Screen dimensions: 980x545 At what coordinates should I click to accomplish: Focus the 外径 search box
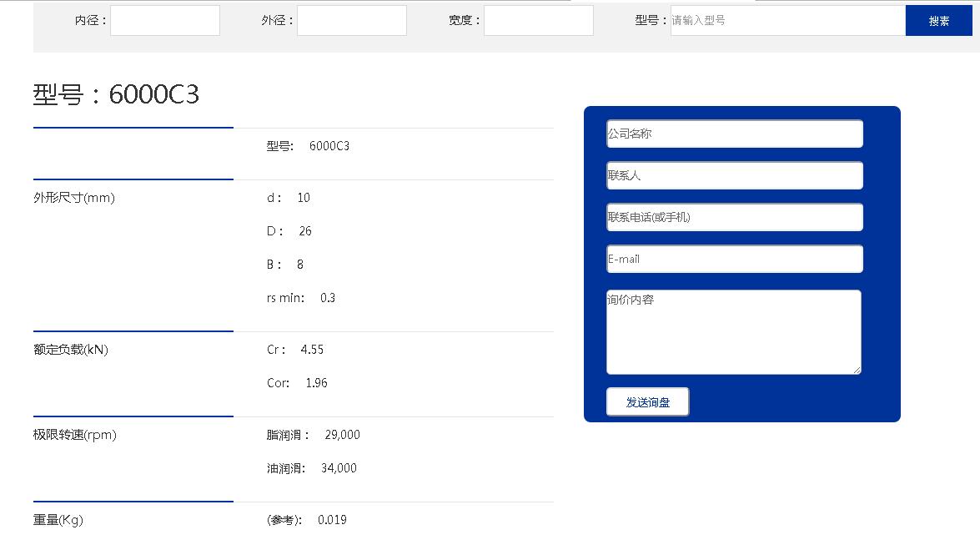352,21
